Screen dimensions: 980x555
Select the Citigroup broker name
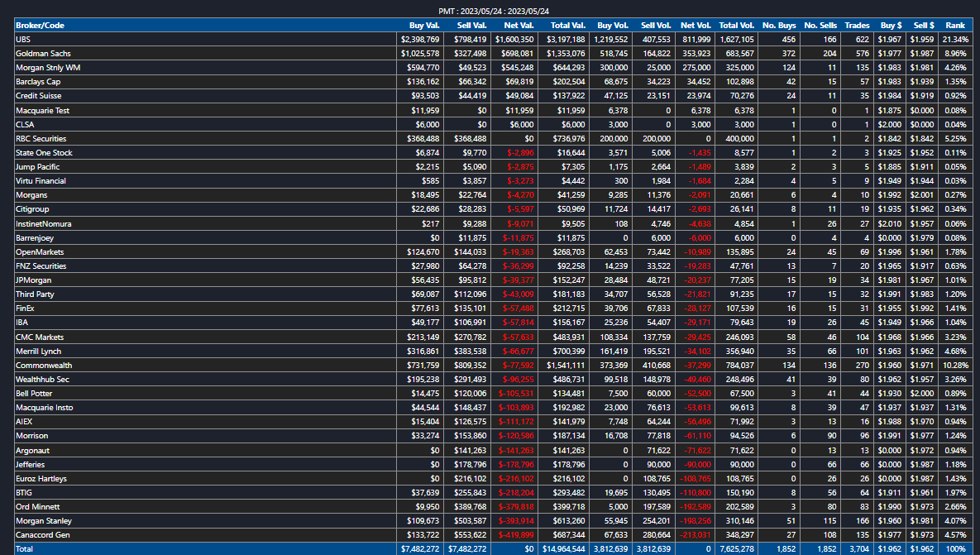point(32,208)
